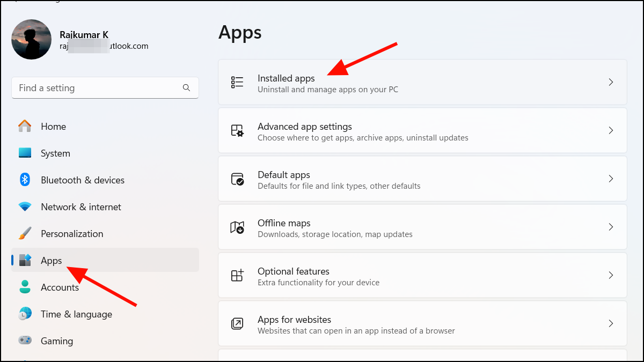Expand the Default apps chevron

pos(611,179)
